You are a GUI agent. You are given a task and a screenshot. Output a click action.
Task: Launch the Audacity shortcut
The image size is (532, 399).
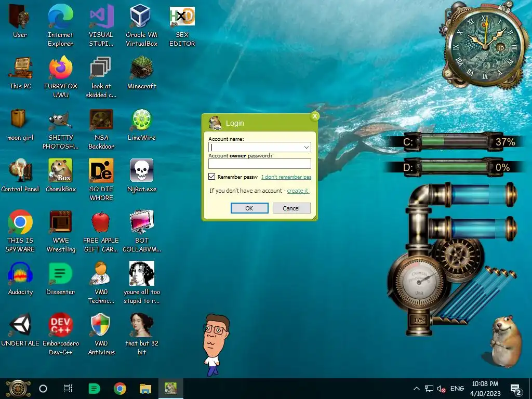point(20,278)
